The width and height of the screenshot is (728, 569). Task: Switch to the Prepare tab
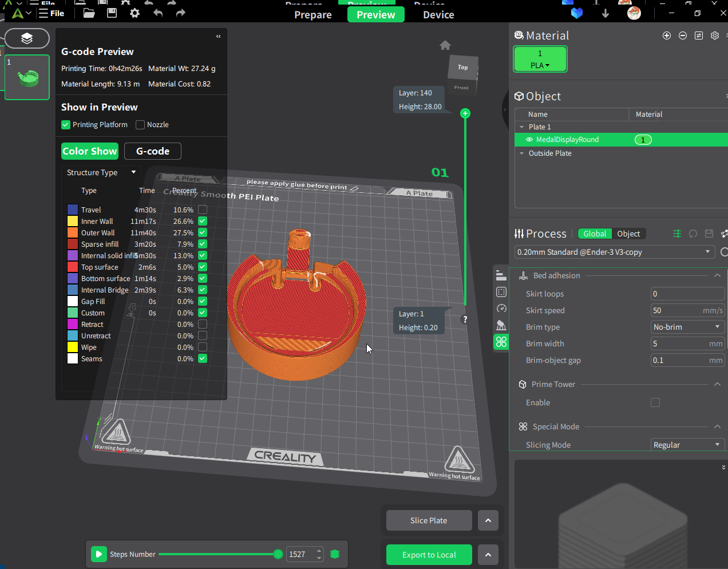313,15
